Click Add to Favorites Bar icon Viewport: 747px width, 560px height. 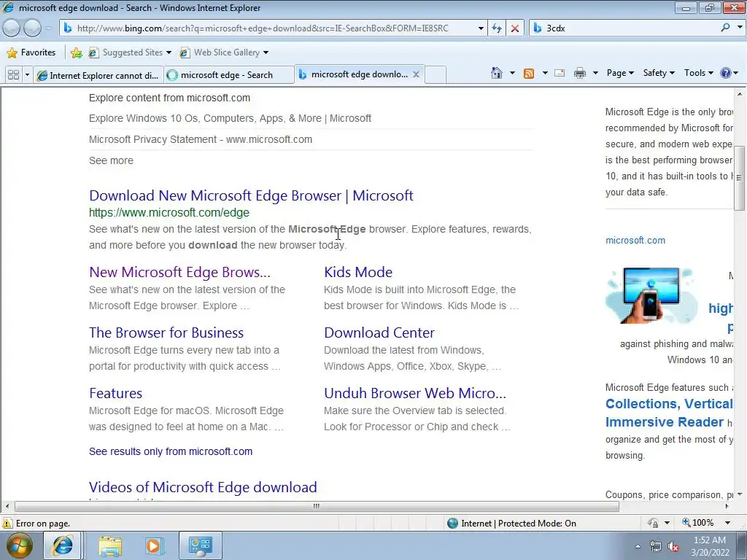(76, 52)
